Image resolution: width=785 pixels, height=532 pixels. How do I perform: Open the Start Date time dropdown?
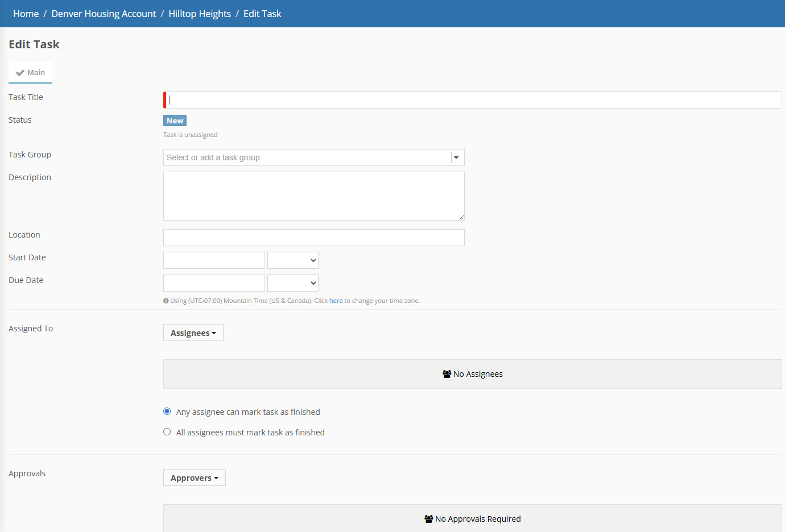[x=293, y=260]
